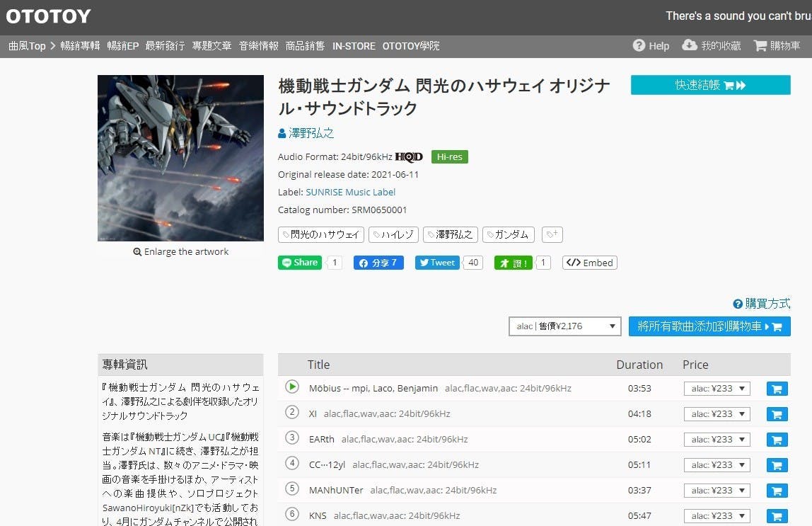Image resolution: width=812 pixels, height=526 pixels.
Task: Open the Möbius price format dropdown
Action: 717,389
